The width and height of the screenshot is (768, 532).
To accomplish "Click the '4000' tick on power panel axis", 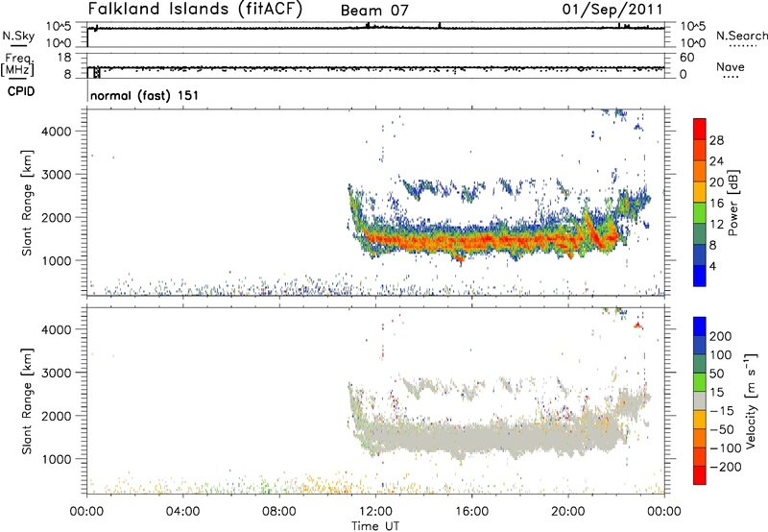I will tap(57, 132).
